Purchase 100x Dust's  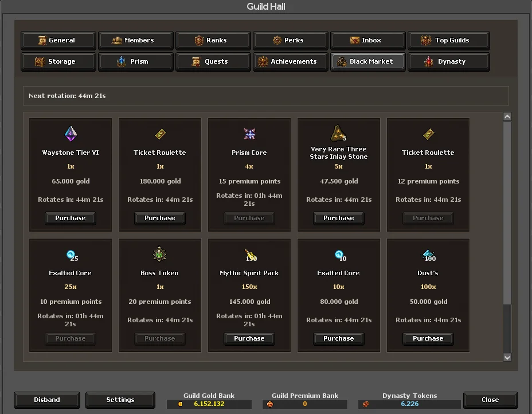coord(428,339)
